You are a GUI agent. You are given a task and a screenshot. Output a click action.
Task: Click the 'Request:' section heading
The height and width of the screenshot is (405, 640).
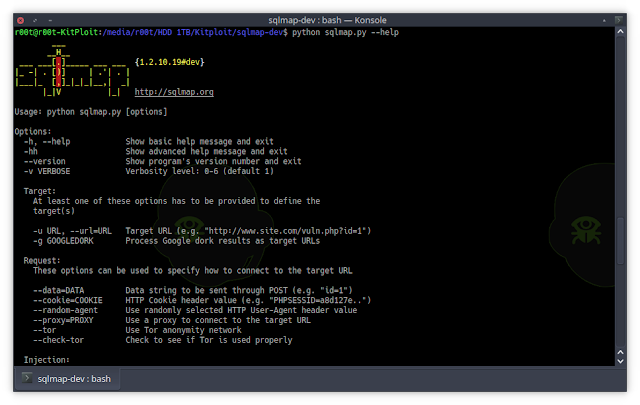coord(42,260)
